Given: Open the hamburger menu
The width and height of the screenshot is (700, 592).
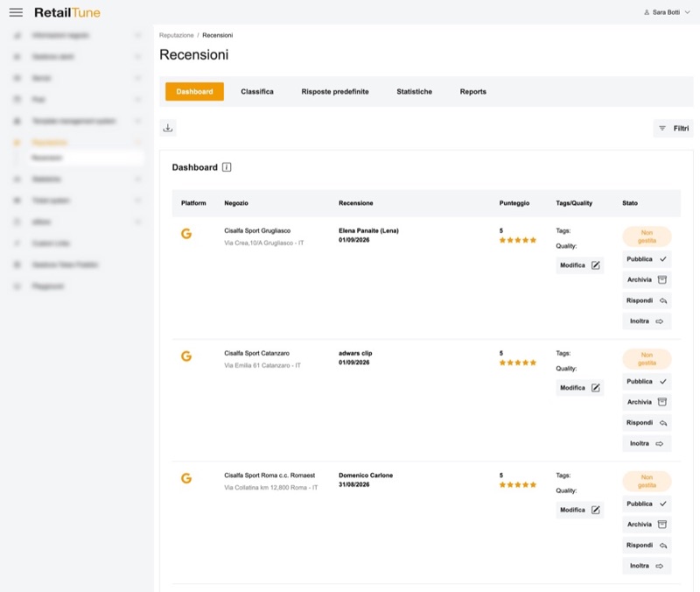Looking at the screenshot, I should (16, 12).
